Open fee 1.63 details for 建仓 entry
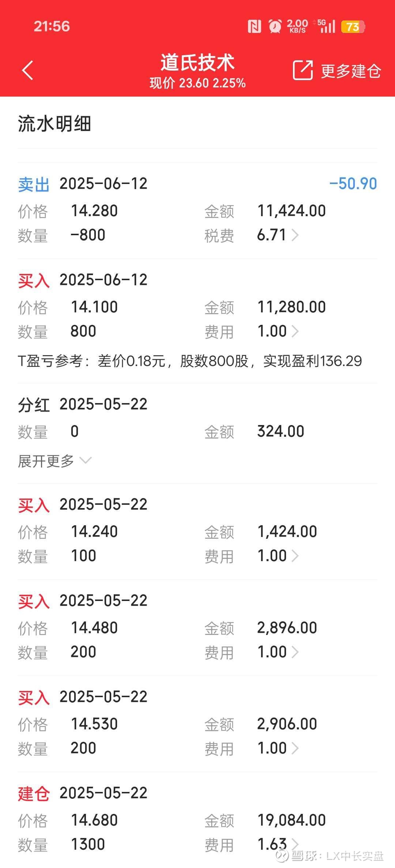Image resolution: width=395 pixels, height=868 pixels. pyautogui.click(x=295, y=844)
